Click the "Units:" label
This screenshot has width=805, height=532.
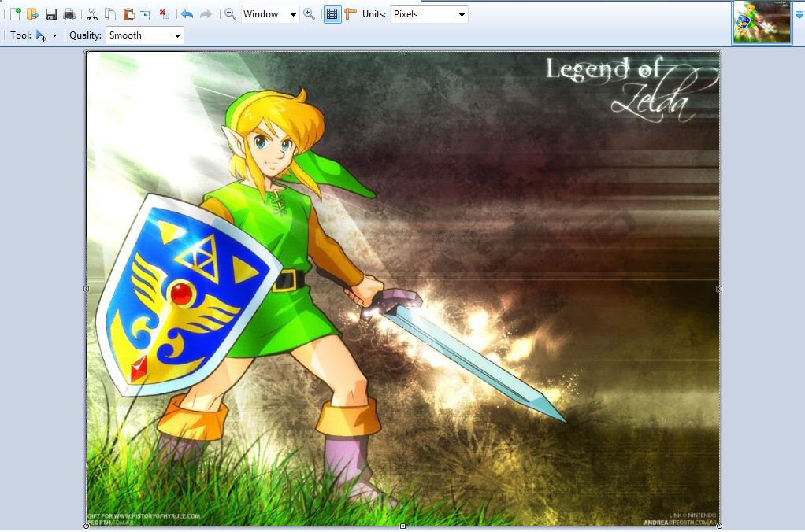coord(373,14)
